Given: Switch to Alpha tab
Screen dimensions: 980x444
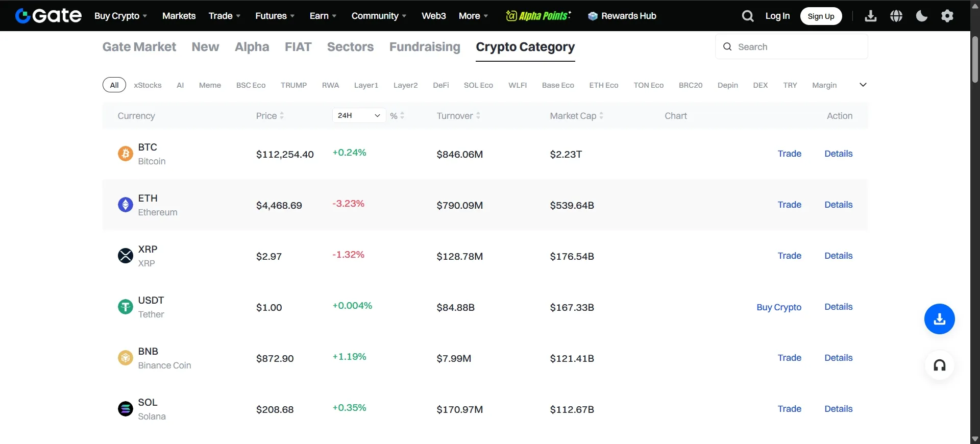Looking at the screenshot, I should pos(252,47).
